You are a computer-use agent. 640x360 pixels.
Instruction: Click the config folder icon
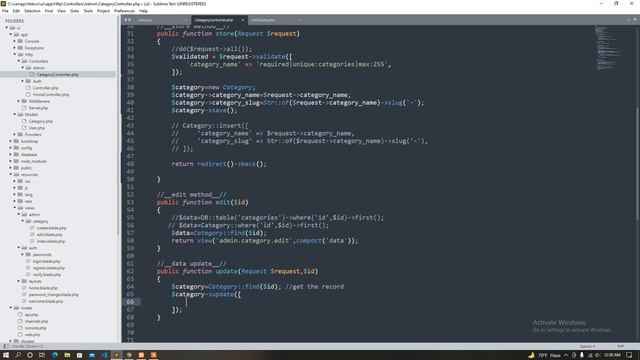point(16,148)
